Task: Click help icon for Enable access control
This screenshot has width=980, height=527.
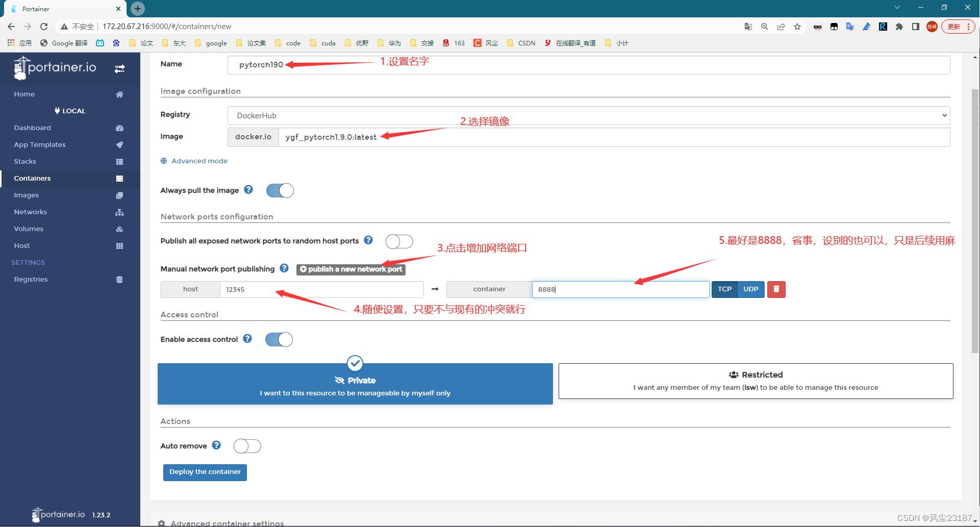Action: tap(247, 339)
